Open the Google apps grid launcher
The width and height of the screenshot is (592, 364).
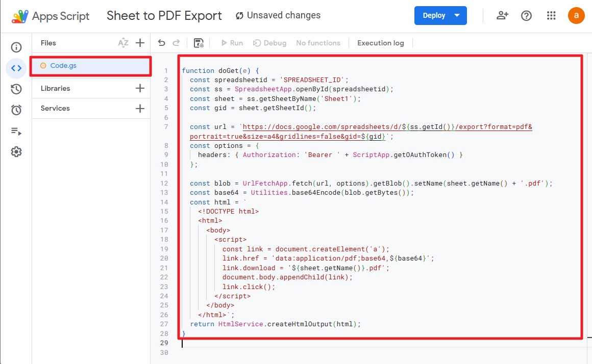551,15
